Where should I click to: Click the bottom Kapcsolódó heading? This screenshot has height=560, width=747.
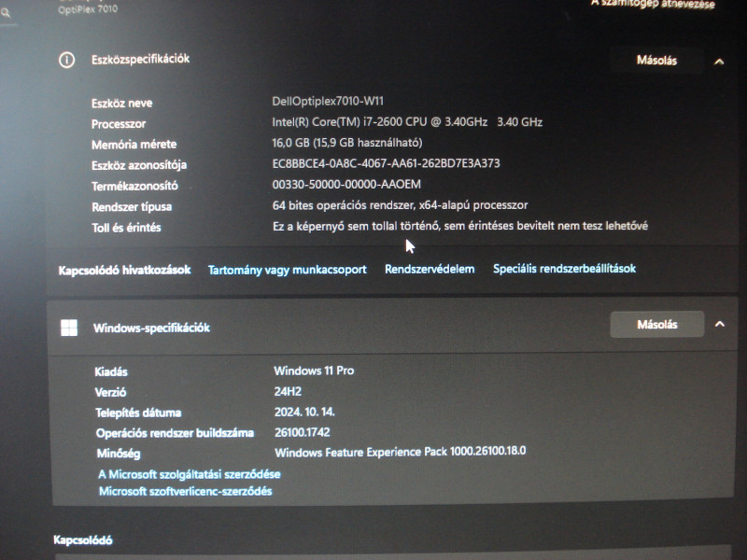click(83, 540)
